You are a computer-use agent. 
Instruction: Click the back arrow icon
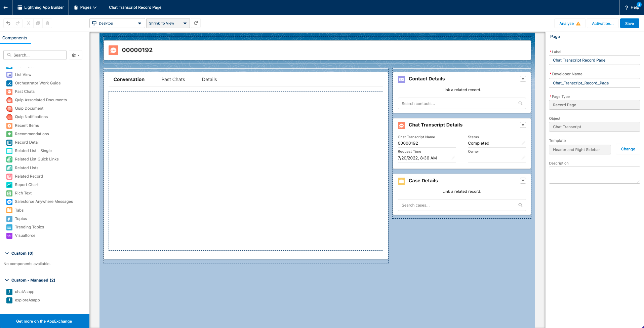pyautogui.click(x=6, y=7)
